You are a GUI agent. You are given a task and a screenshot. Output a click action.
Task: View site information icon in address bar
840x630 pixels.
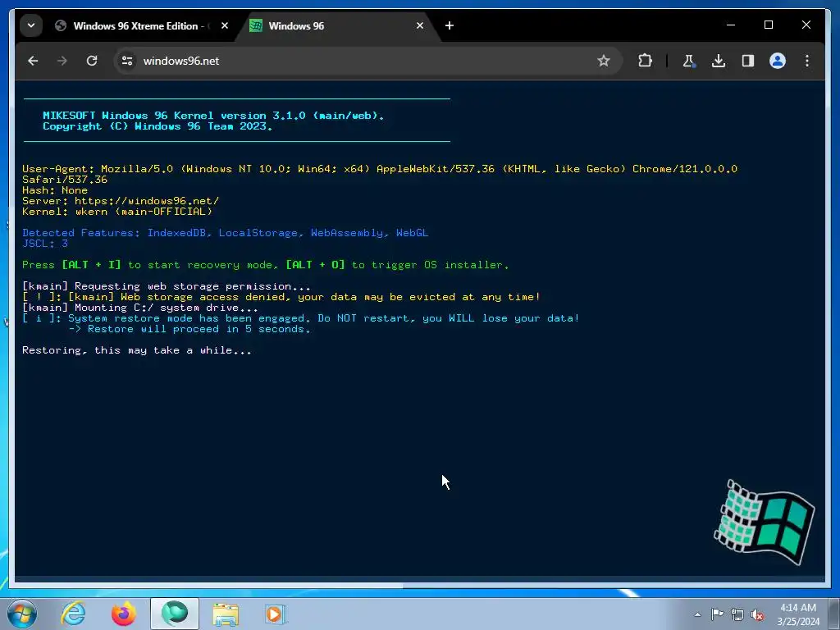[x=127, y=61]
